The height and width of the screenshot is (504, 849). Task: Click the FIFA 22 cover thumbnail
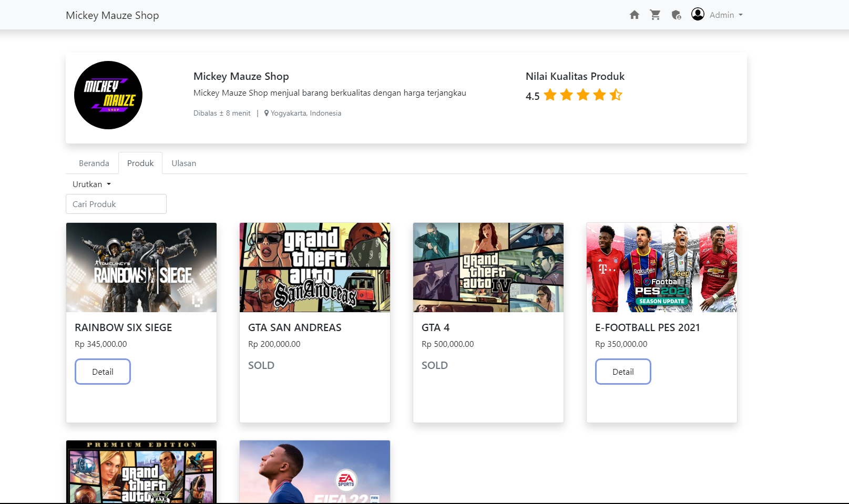tap(315, 472)
